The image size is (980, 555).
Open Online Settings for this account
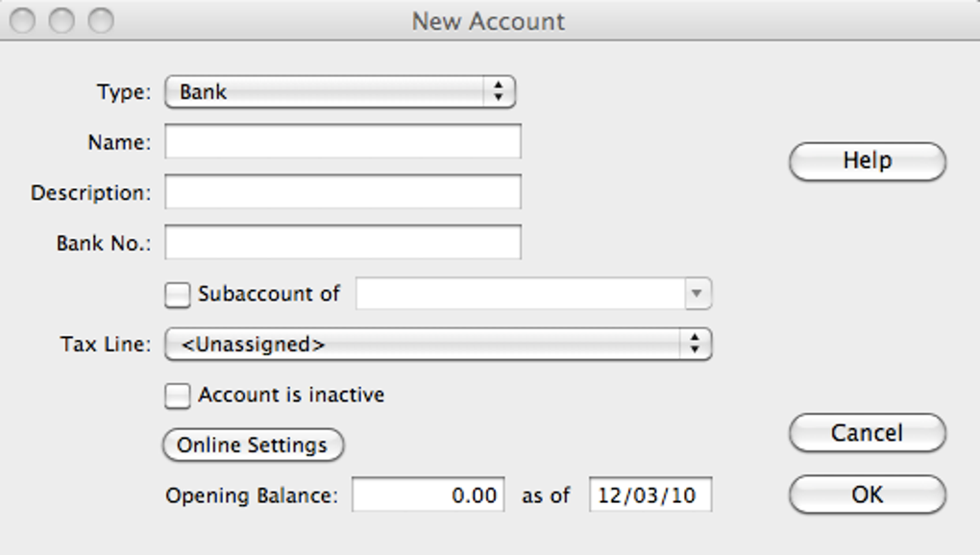[254, 445]
